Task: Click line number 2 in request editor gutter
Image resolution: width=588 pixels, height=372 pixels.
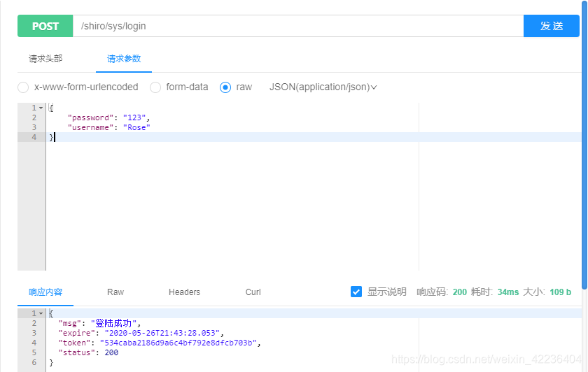Action: pos(34,117)
